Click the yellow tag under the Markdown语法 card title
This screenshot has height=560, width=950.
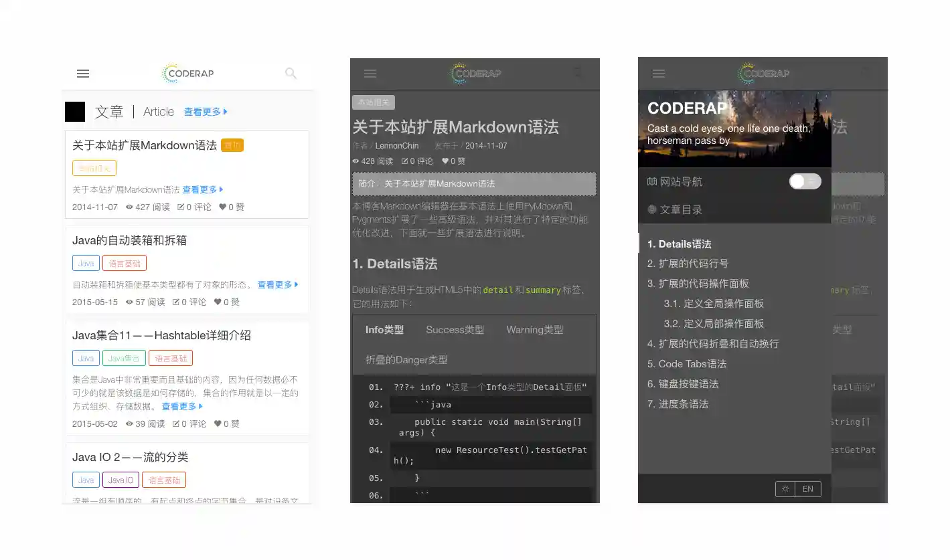coord(94,168)
